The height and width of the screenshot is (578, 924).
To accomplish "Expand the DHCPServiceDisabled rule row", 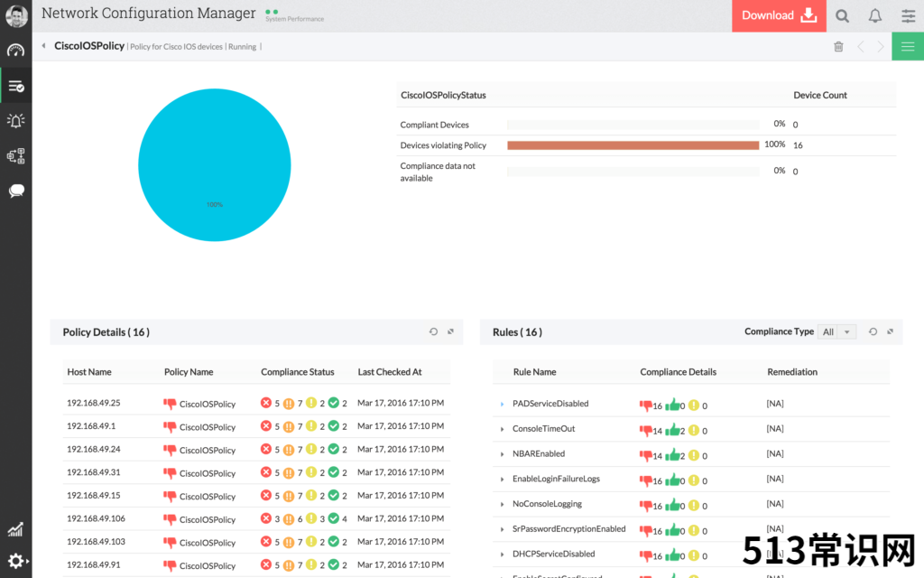I will tap(502, 555).
